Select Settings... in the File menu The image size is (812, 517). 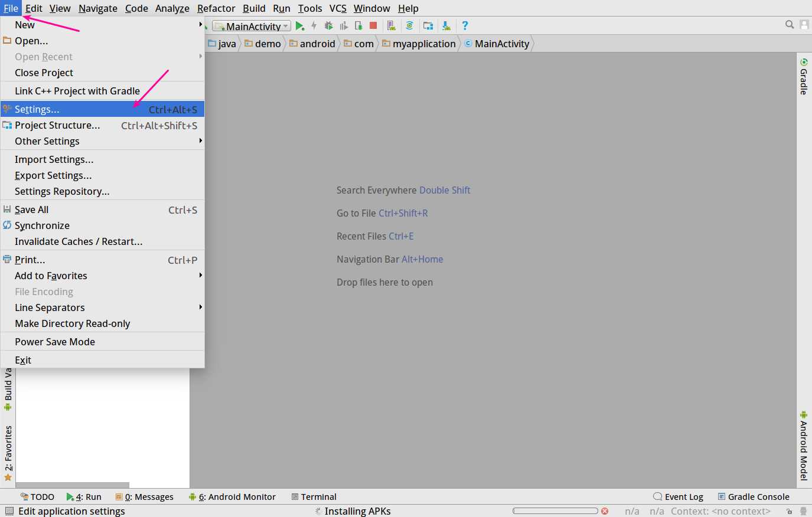tap(102, 109)
